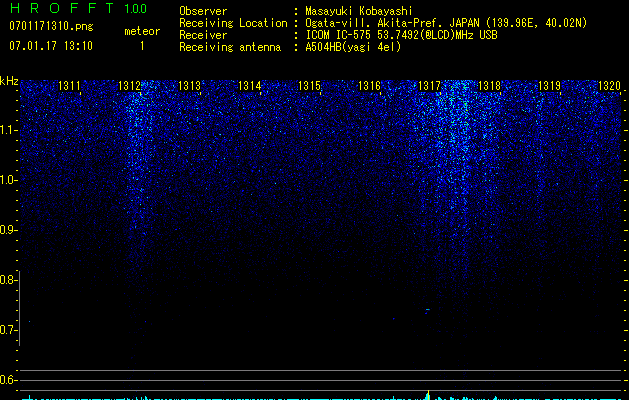Viewport: 629px width, 400px height.
Task: Click the meteor count label
Action: (x=142, y=31)
